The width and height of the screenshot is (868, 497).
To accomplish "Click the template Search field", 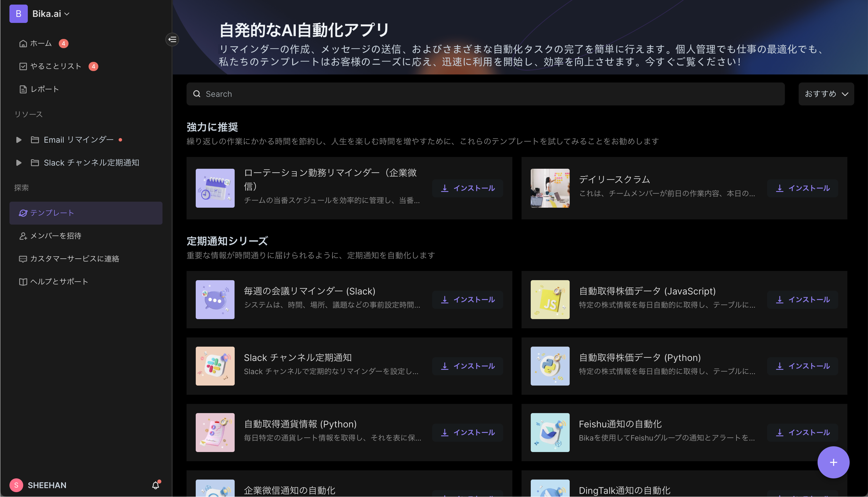I will [x=485, y=94].
